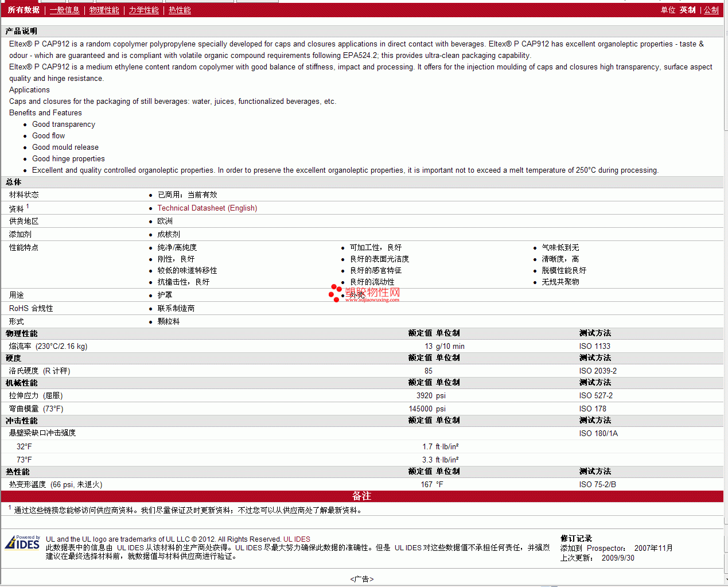Open the 一般信息 tab
Viewport: 728px width, 587px height.
click(x=65, y=10)
